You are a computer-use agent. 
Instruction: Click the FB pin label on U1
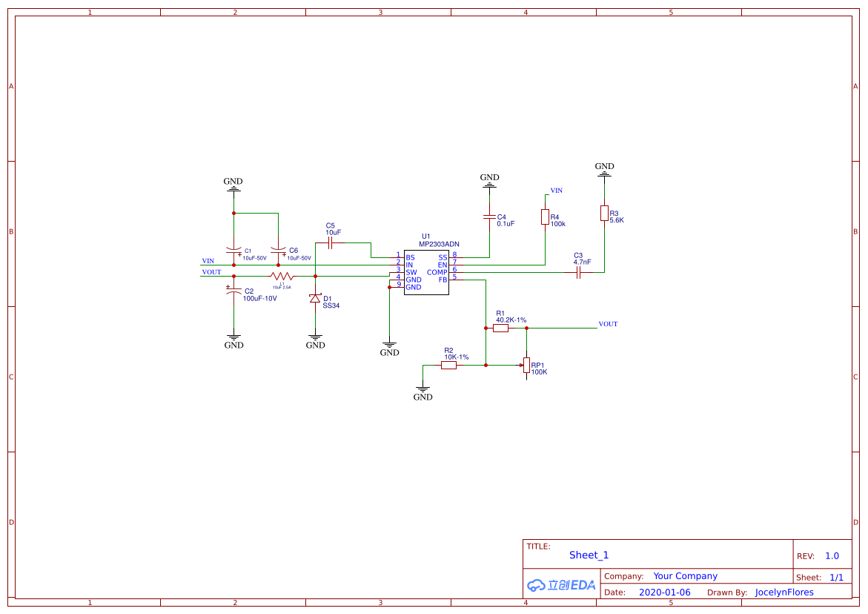click(443, 280)
